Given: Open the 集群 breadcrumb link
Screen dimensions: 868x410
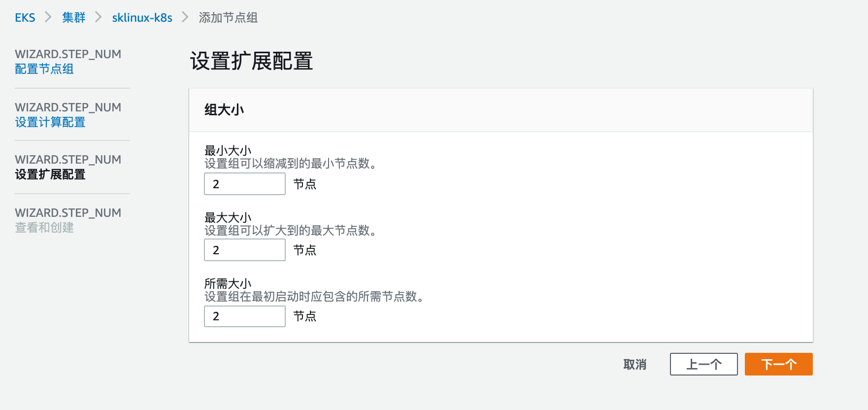Looking at the screenshot, I should pyautogui.click(x=73, y=18).
